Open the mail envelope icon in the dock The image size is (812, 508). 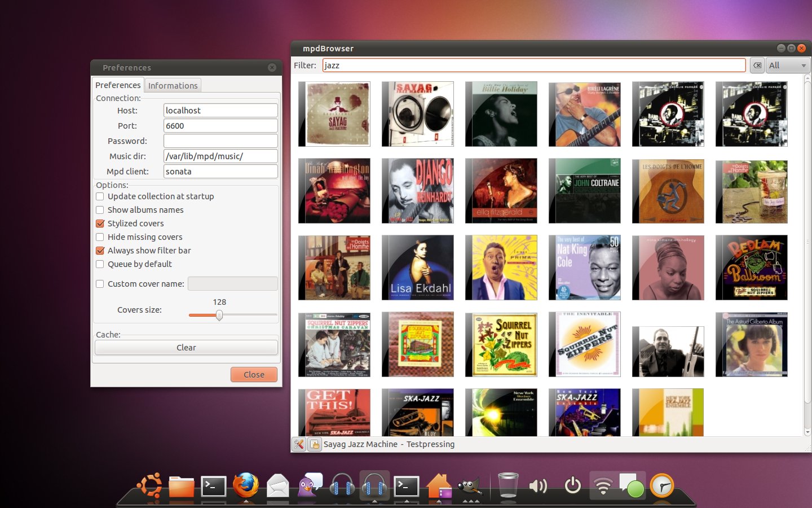point(278,486)
